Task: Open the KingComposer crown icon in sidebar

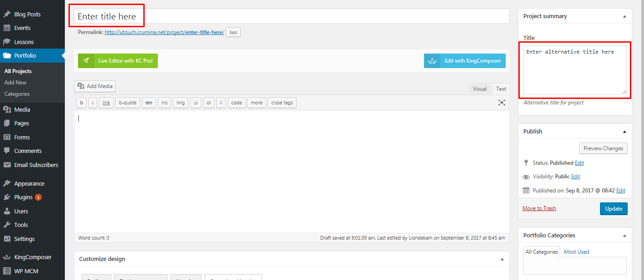Action: (7, 257)
